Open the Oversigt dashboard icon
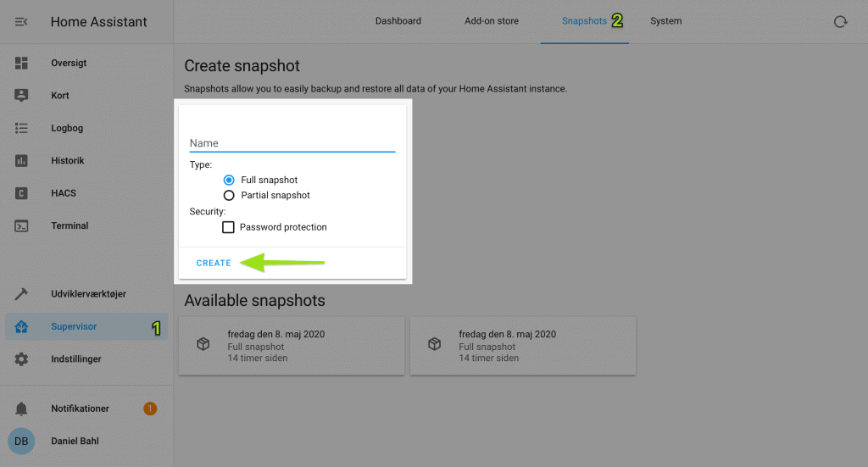 click(x=21, y=63)
